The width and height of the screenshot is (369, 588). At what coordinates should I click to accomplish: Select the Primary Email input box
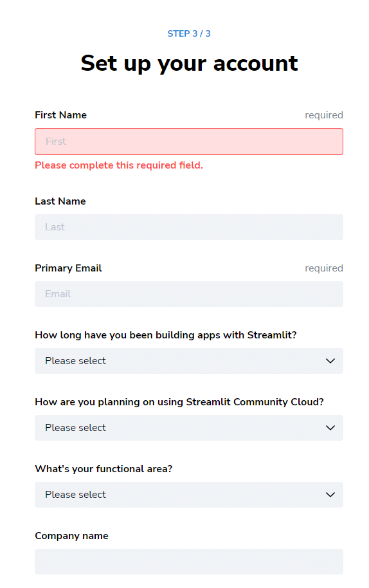[x=189, y=293]
